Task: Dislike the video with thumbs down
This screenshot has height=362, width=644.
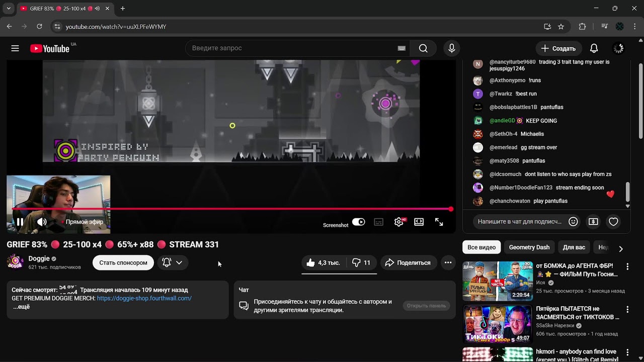Action: click(x=361, y=262)
